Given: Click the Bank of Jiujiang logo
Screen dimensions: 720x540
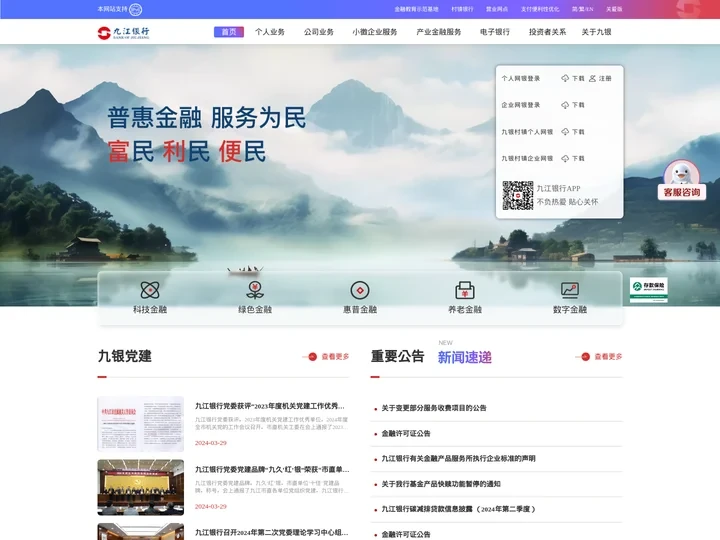Looking at the screenshot, I should coord(124,32).
